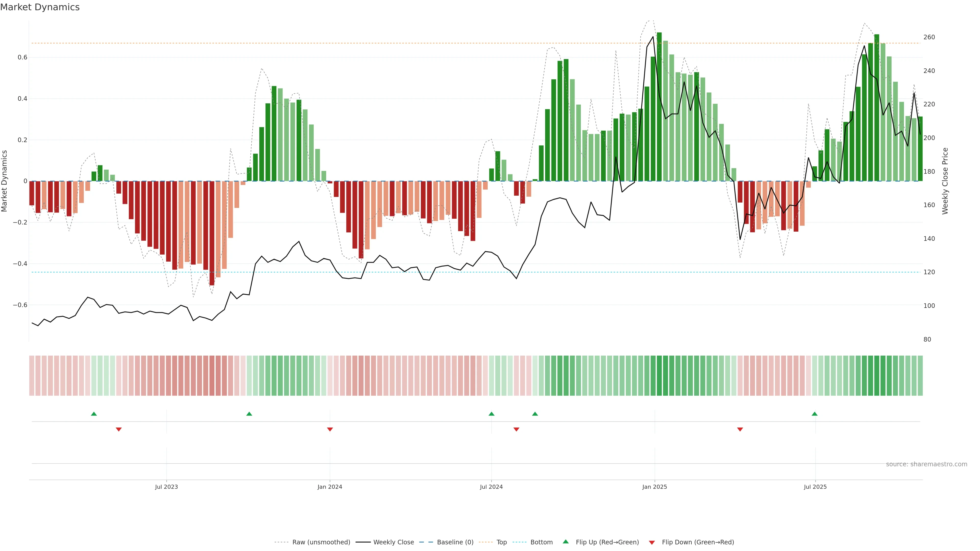
Task: Click the red flip-down marker at Jan 2024
Action: 330,429
